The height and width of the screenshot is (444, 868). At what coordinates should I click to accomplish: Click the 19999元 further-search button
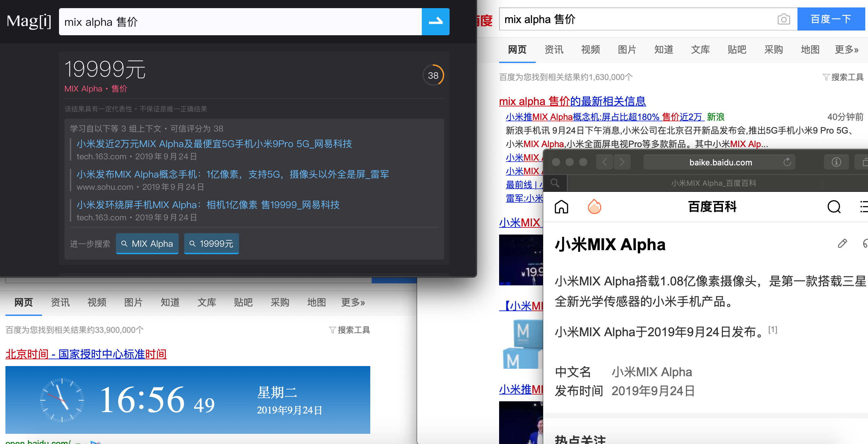pos(211,244)
